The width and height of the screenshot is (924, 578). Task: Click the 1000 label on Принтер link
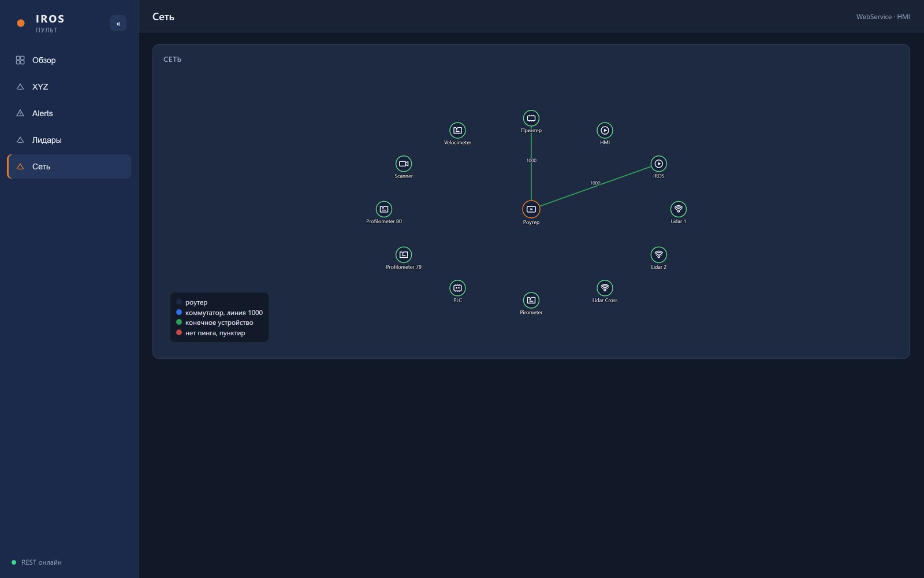531,161
